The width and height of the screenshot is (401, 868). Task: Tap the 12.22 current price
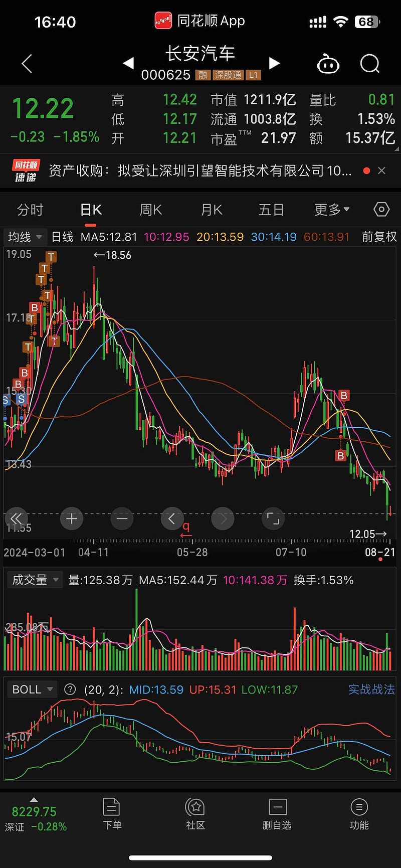[x=43, y=109]
